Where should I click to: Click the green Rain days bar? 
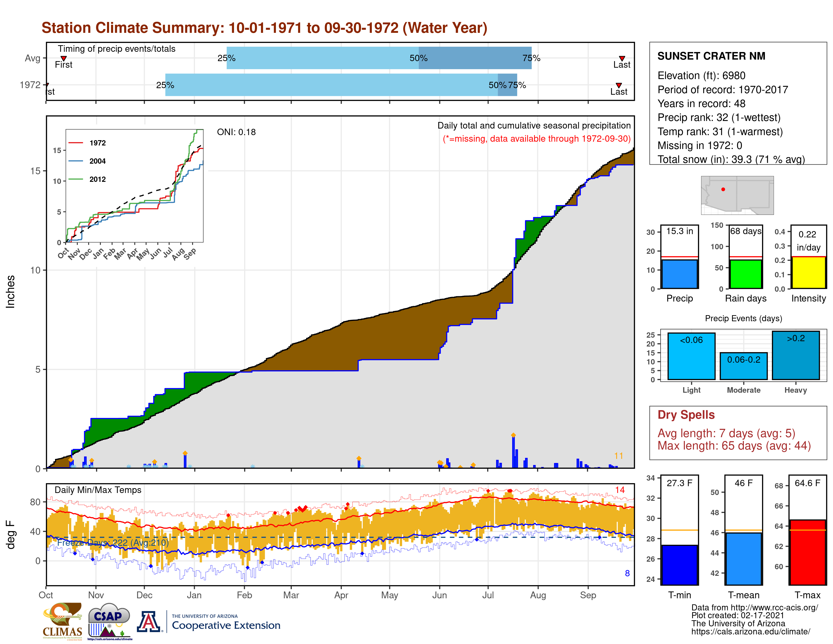745,274
